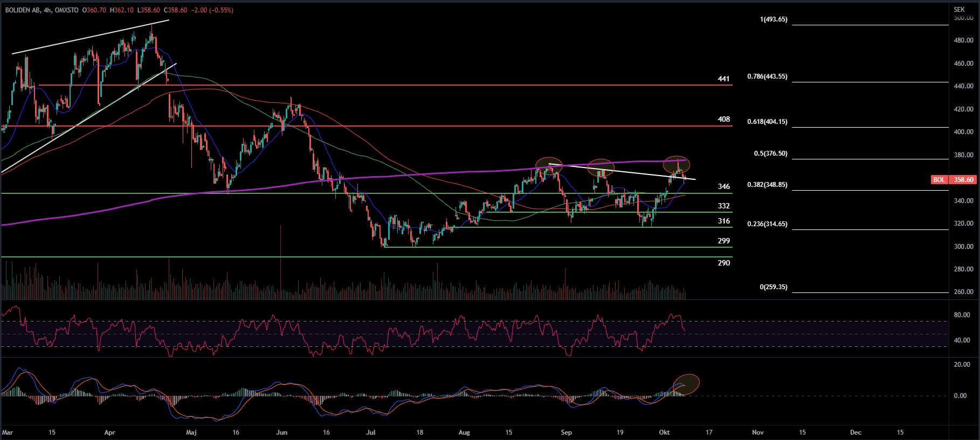This screenshot has width=980, height=440.
Task: Open the SEK currency selector
Action: [x=959, y=10]
